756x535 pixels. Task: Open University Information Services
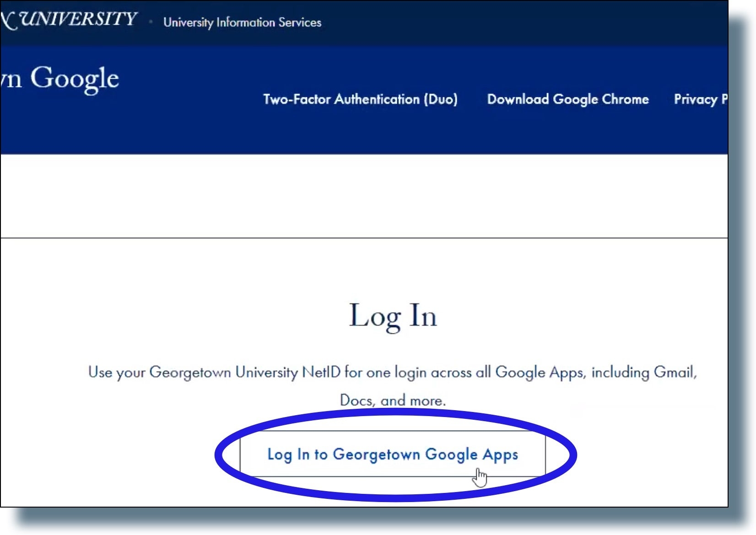(x=243, y=22)
